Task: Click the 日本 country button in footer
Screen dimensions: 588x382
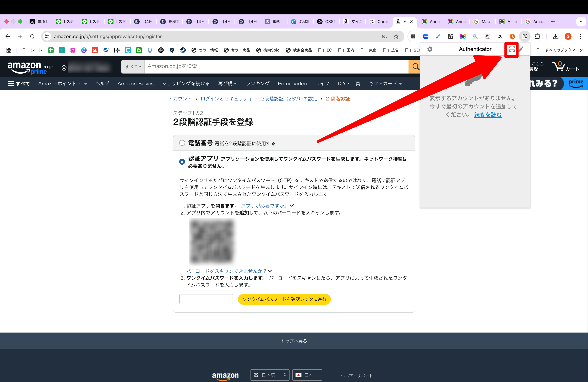Action: pos(307,375)
